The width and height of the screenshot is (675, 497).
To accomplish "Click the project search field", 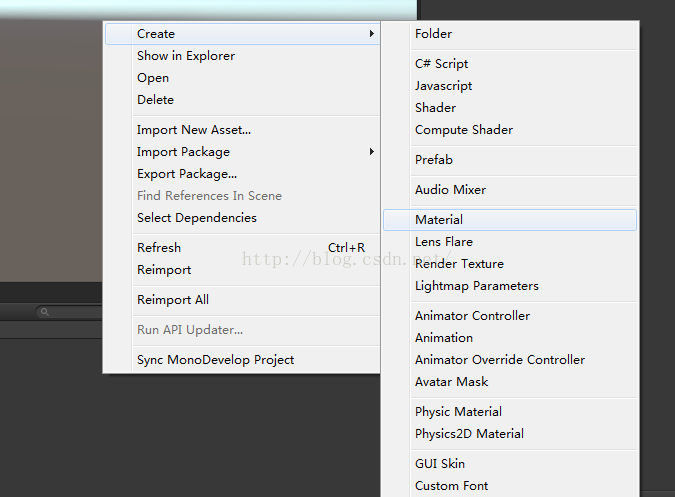I will coord(69,312).
